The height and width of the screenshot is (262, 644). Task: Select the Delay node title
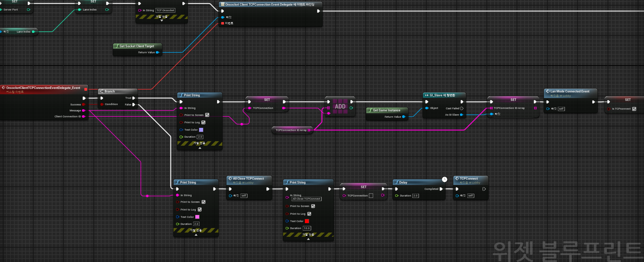coord(403,182)
